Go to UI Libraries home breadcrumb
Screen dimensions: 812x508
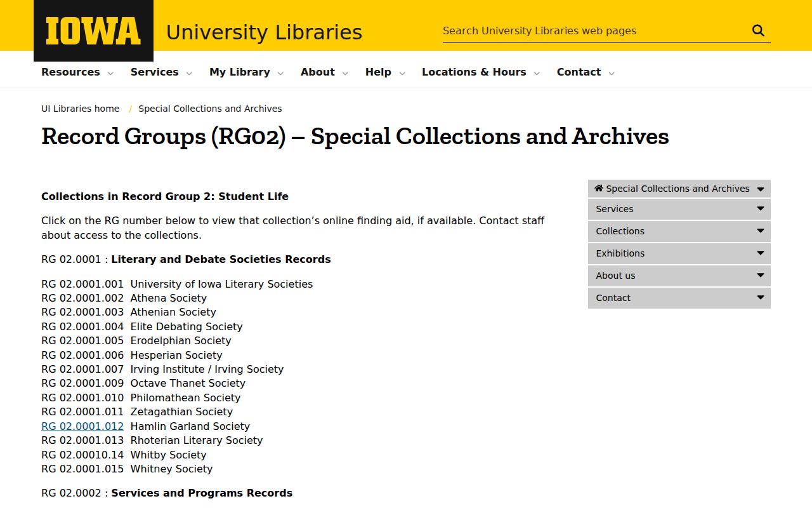click(81, 109)
